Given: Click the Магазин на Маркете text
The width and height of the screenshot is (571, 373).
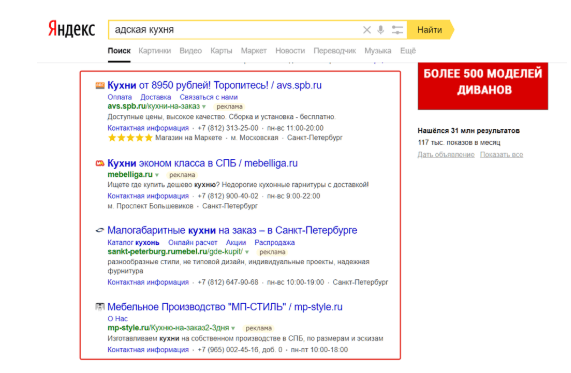Looking at the screenshot, I should 189,138.
